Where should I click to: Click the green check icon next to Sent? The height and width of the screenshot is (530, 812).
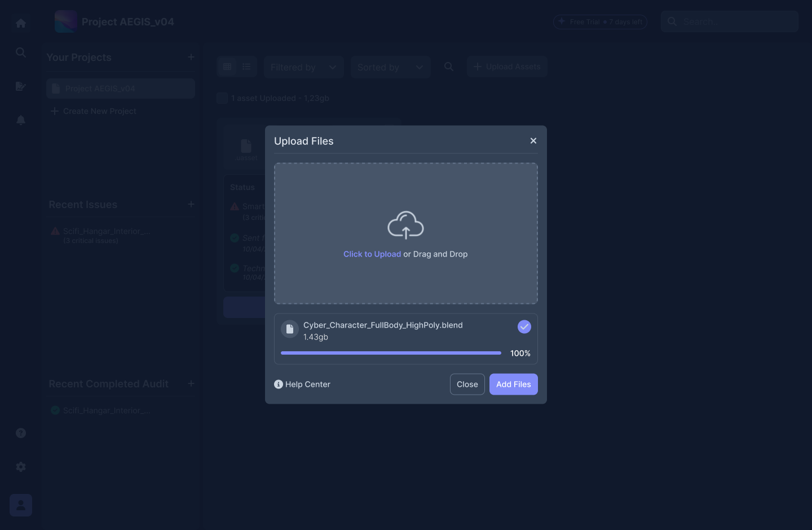235,238
